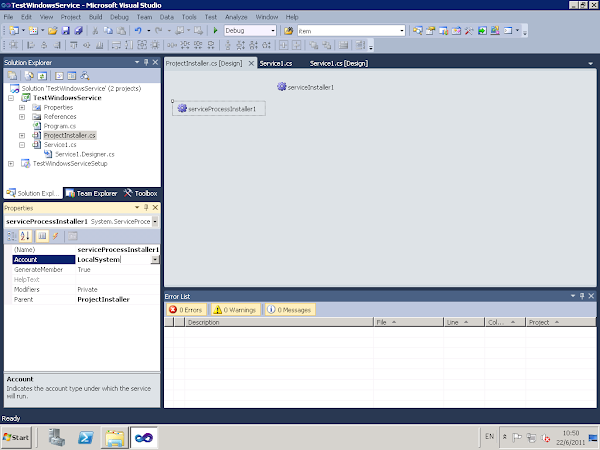Switch to the Service1.cs [Design] tab

[x=339, y=64]
